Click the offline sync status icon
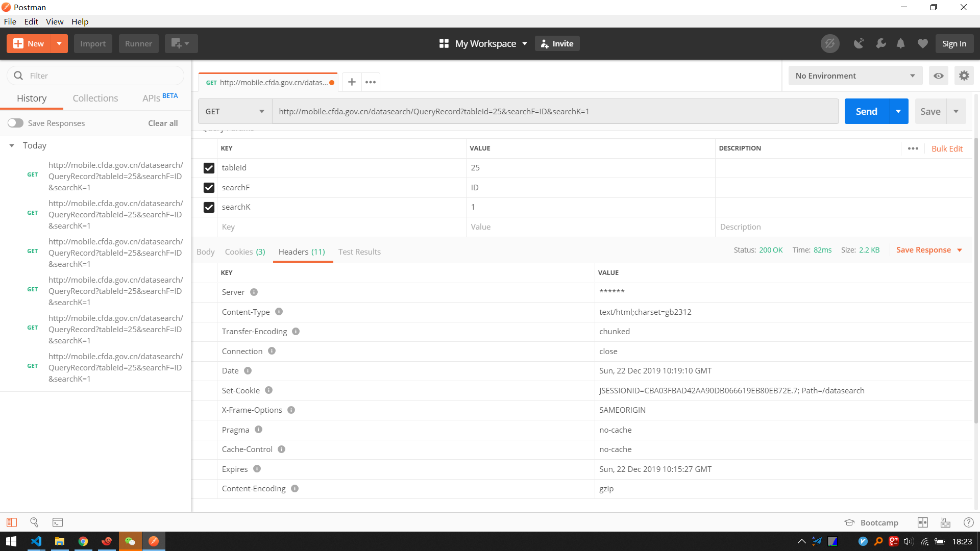This screenshot has height=551, width=980. (x=830, y=44)
